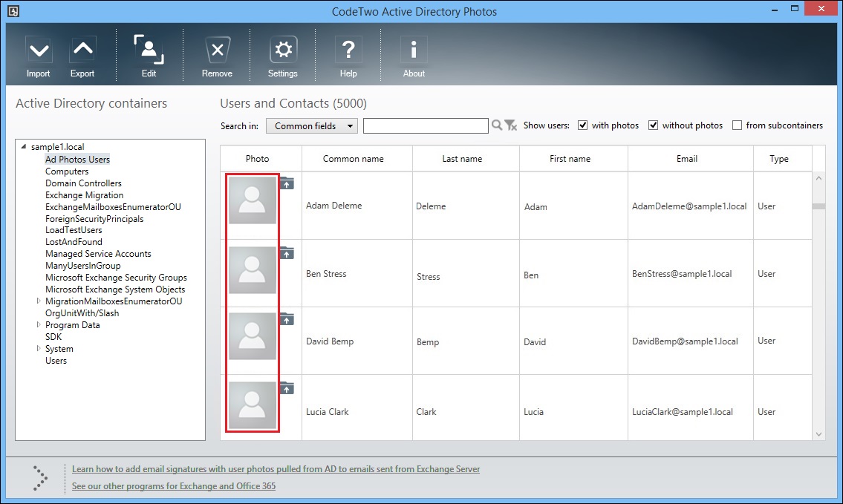The width and height of the screenshot is (843, 504).
Task: Select the OrgUnitWith/Slash container
Action: (x=82, y=312)
